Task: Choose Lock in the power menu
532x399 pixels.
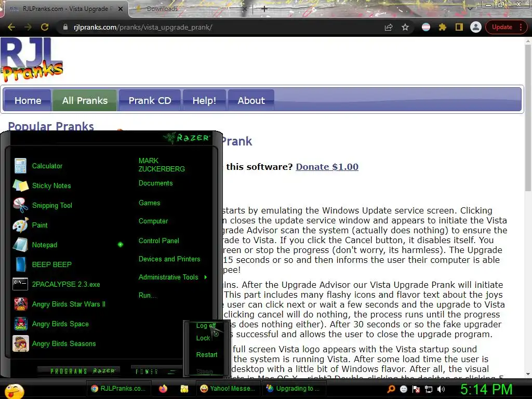Action: [203, 338]
